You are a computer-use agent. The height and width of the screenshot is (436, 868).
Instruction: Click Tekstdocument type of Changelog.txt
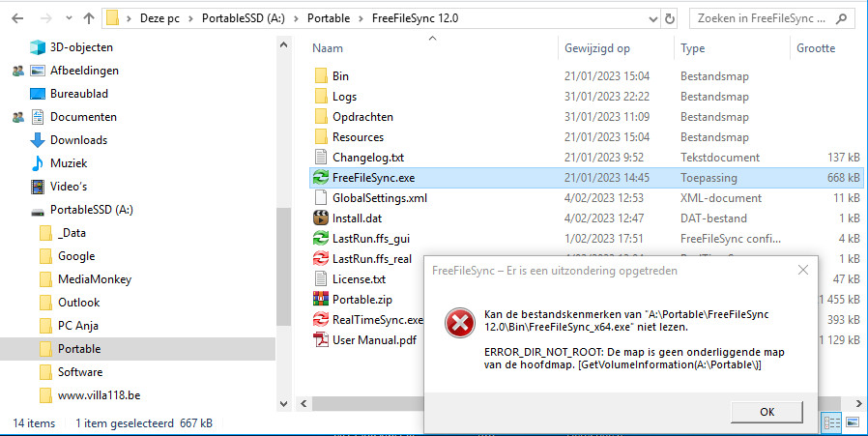coord(720,158)
